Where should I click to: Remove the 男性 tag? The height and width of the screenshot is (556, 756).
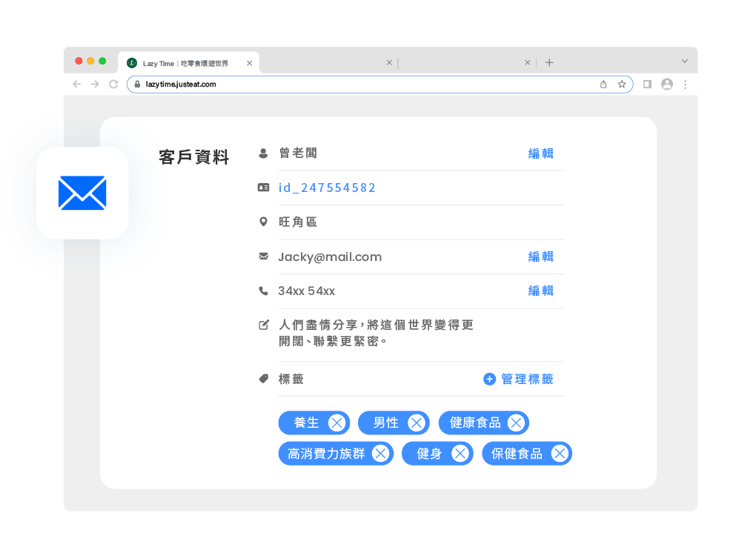[x=417, y=423]
